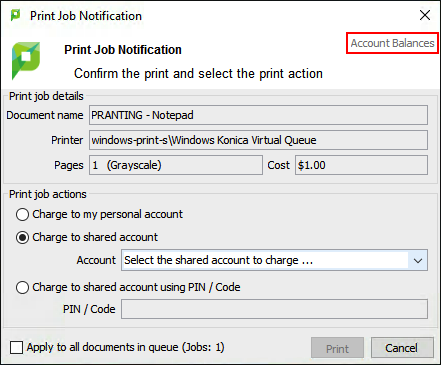Close the Print Job Notification window

[425, 15]
